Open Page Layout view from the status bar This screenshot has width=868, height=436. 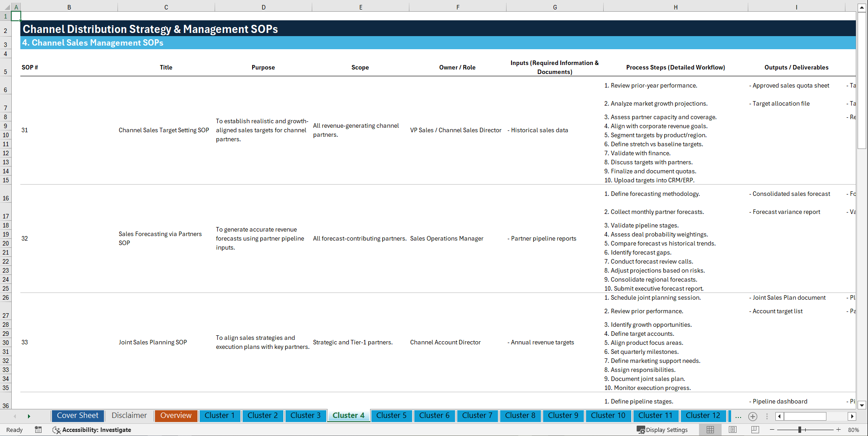pyautogui.click(x=732, y=430)
